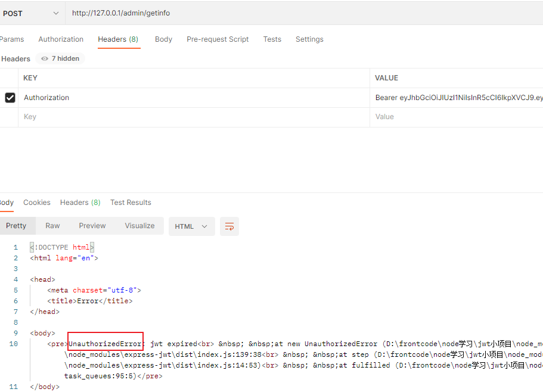Click response line number 10
The height and width of the screenshot is (392, 543).
(14, 344)
